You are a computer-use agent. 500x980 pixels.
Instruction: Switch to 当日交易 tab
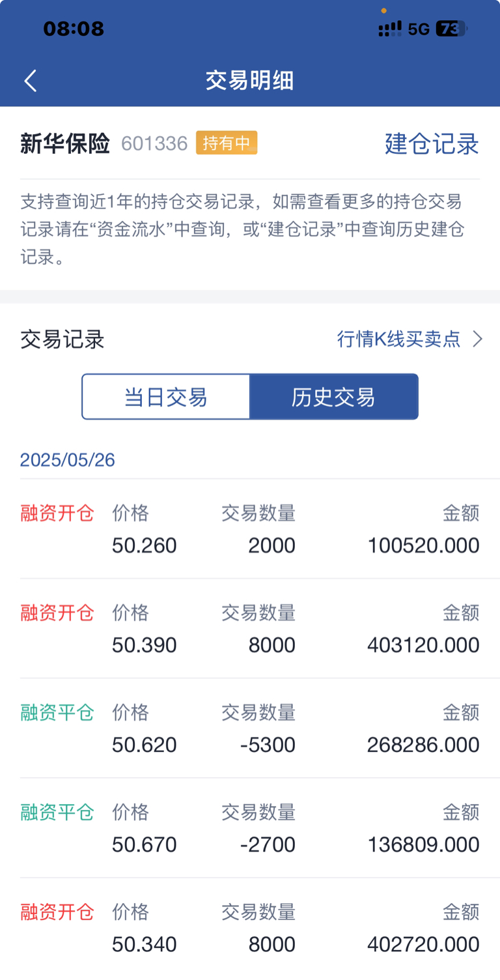(x=166, y=397)
